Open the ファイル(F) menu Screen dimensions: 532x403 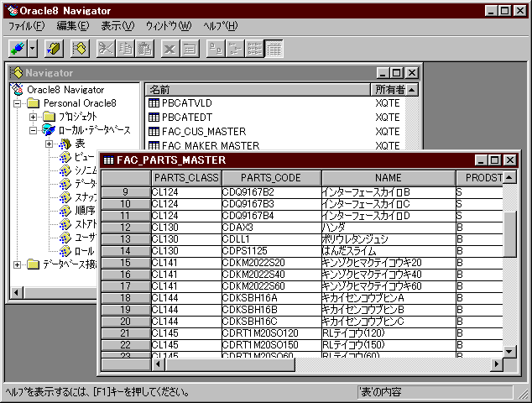[27, 26]
